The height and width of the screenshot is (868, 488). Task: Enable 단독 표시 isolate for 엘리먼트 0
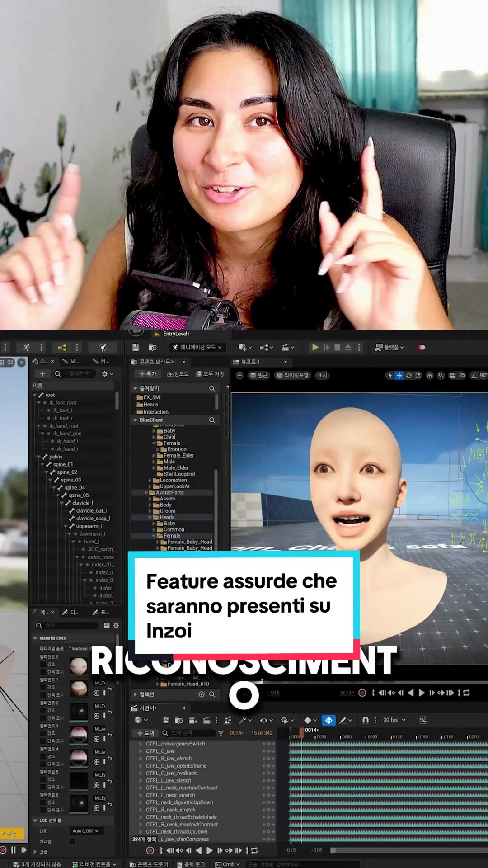coord(43,672)
